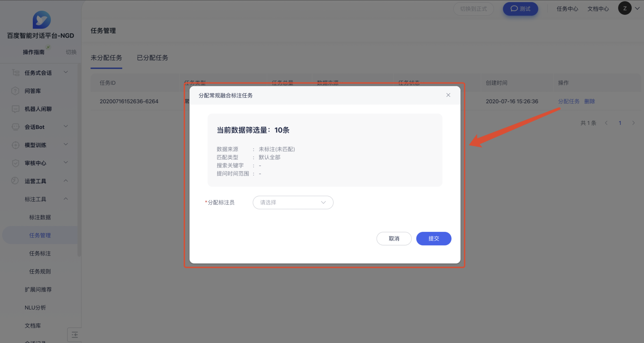This screenshot has width=644, height=343.
Task: Click the 模型训练 sidebar icon
Action: tap(15, 145)
